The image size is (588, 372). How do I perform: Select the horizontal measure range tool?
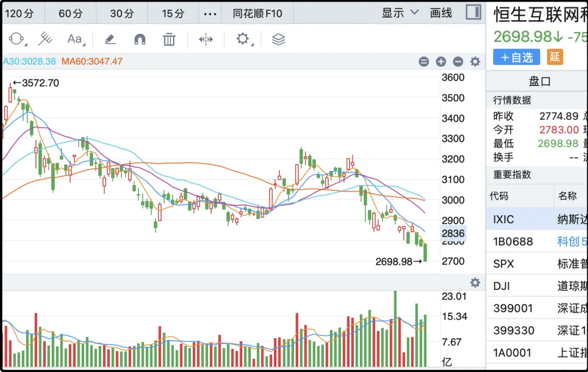tap(206, 39)
